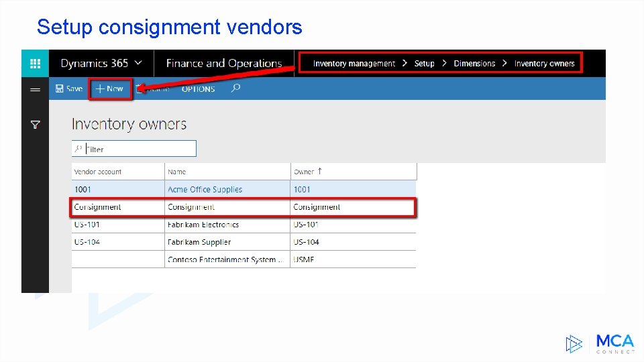The width and height of the screenshot is (644, 362).
Task: Select the Contoso Entertainment System name cell
Action: tap(227, 259)
